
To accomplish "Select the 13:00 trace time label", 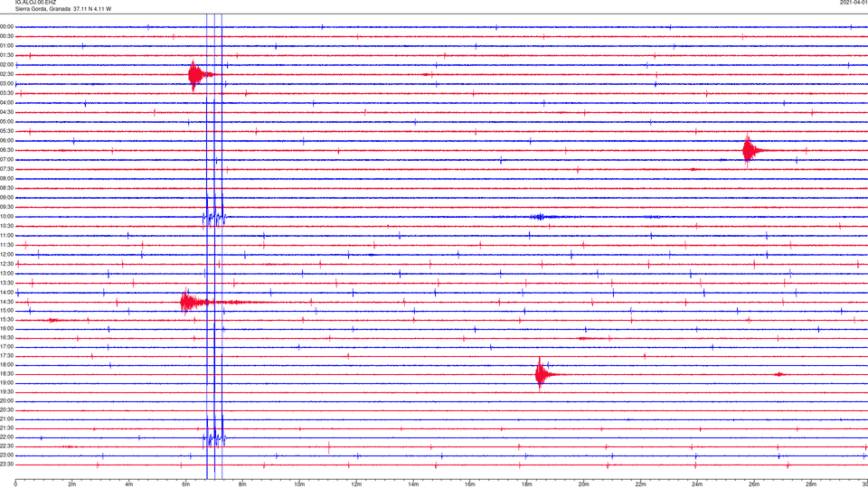I will pos(7,273).
